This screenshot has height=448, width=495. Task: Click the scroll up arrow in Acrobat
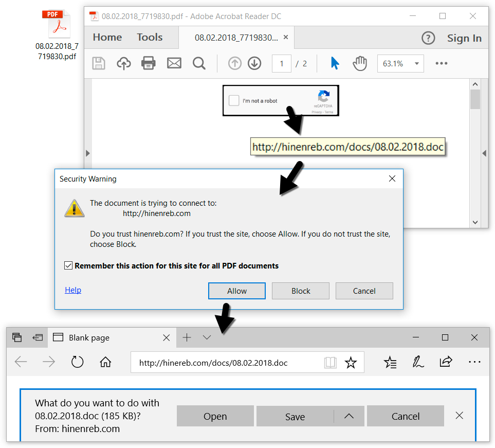coord(475,84)
